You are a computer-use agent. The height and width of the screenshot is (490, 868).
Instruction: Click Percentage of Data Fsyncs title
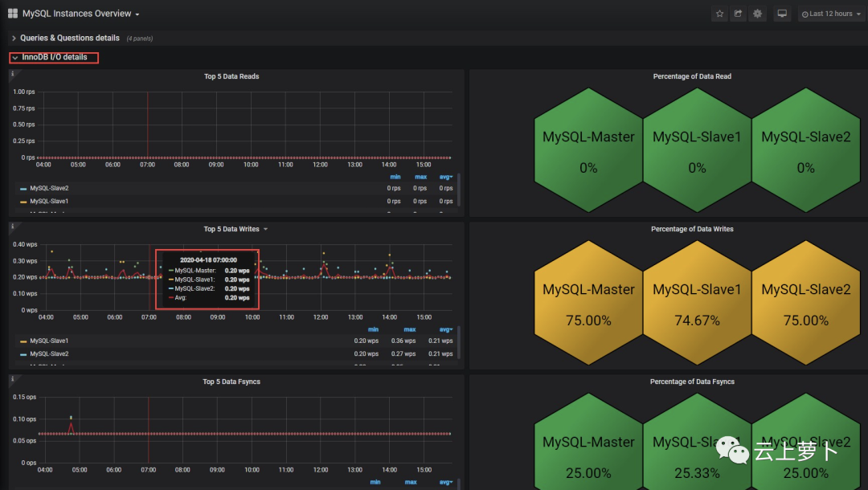[x=692, y=382]
